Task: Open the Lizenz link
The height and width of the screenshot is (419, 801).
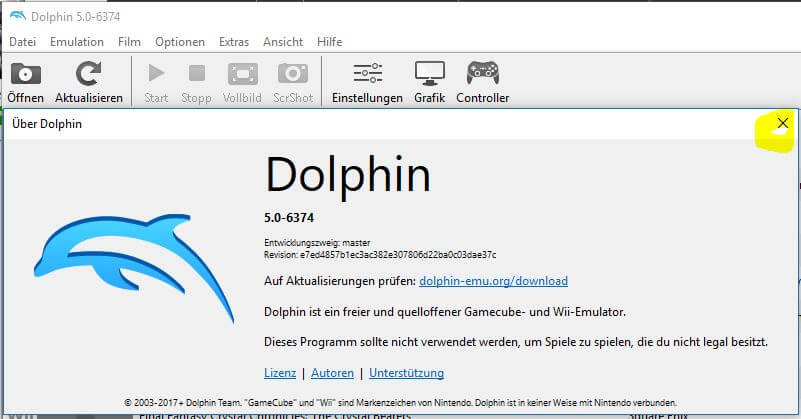Action: [x=280, y=373]
